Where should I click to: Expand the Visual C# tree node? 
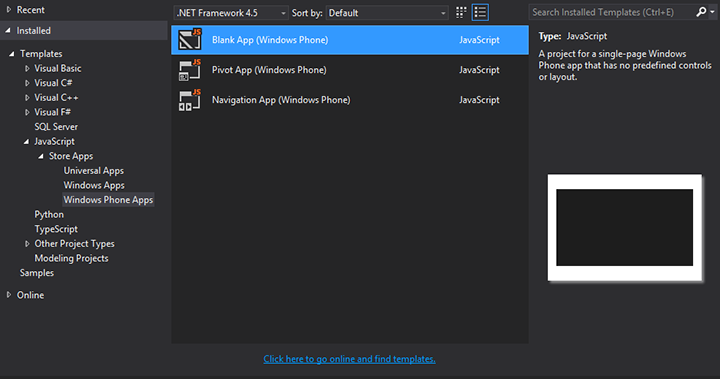[x=27, y=83]
